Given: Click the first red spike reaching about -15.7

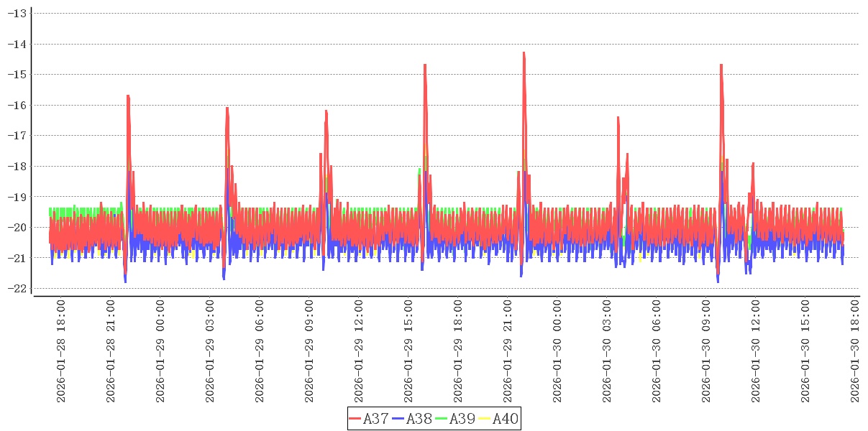Looking at the screenshot, I should pyautogui.click(x=127, y=96).
